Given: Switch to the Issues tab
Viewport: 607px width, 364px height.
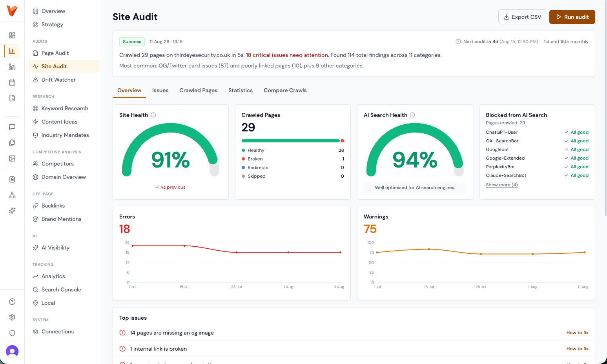Looking at the screenshot, I should 160,90.
